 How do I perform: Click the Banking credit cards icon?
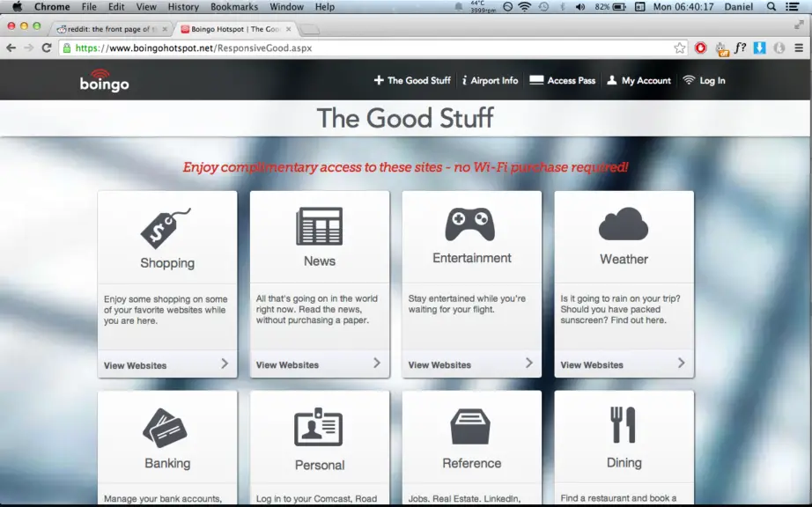click(x=166, y=428)
